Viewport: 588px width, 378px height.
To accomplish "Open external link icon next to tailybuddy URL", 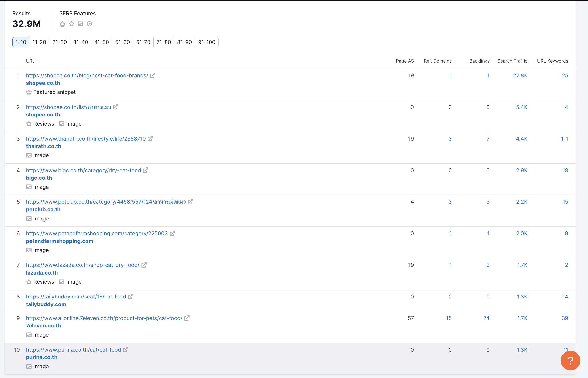I will pyautogui.click(x=131, y=297).
